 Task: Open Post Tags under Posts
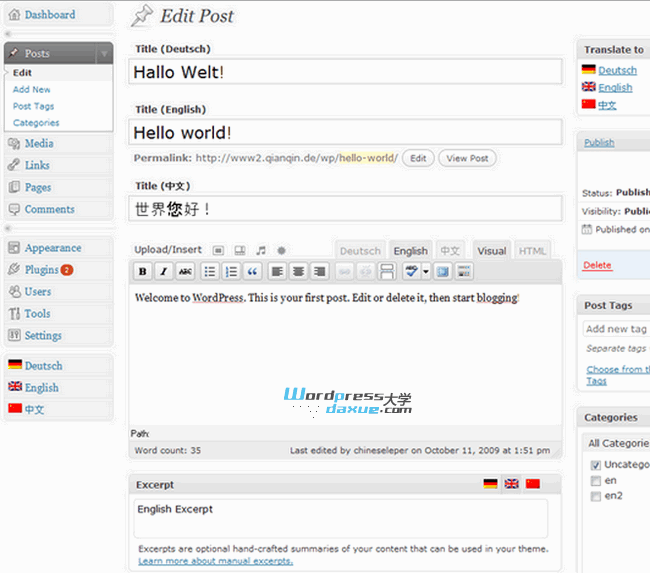tap(33, 106)
